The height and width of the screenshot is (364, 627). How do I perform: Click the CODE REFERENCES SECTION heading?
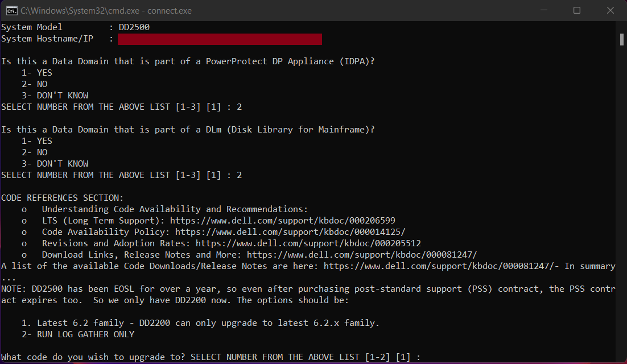coord(61,197)
